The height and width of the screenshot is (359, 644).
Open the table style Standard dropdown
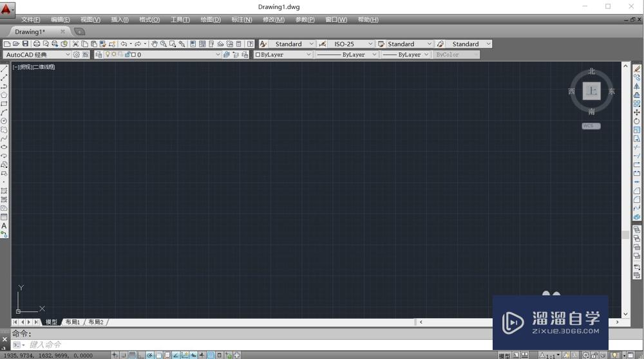click(x=429, y=44)
